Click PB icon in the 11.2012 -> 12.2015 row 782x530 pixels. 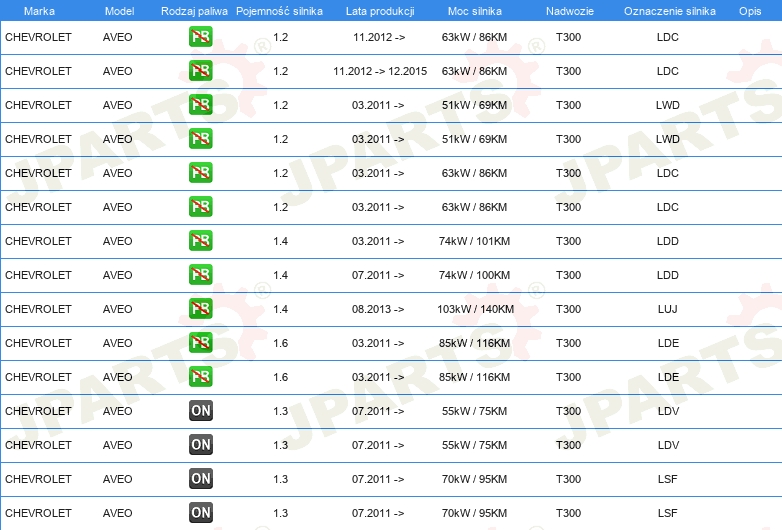200,71
